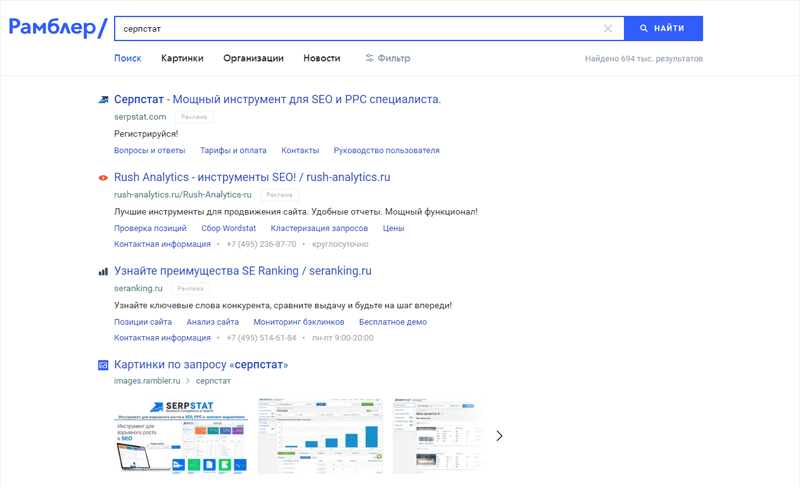Open the Вопросы и ответы sitelink
This screenshot has width=800, height=487.
149,150
